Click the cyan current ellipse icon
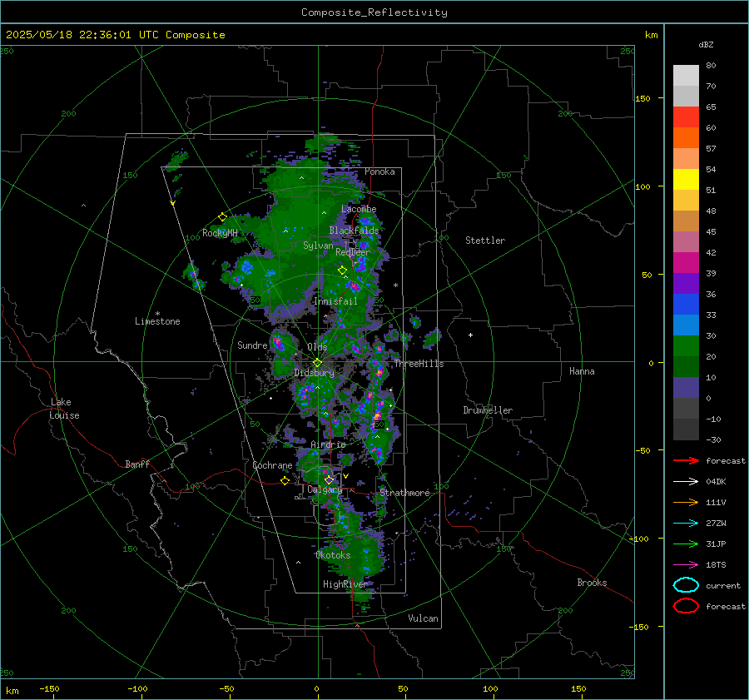The width and height of the screenshot is (749, 700). tap(686, 585)
